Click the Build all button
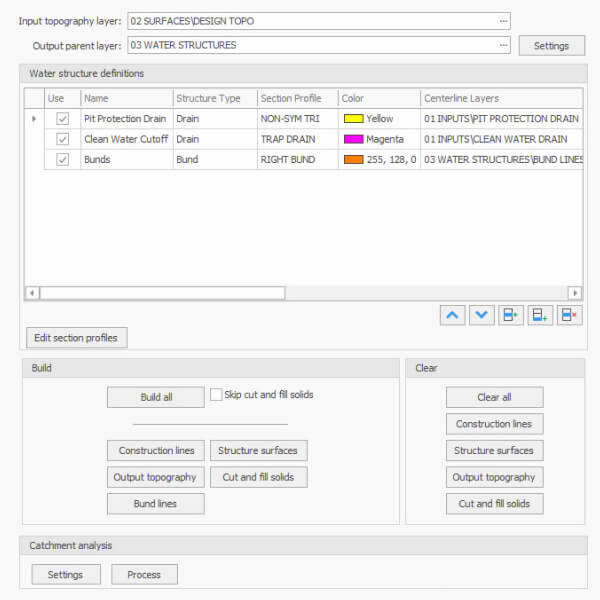 coord(156,397)
